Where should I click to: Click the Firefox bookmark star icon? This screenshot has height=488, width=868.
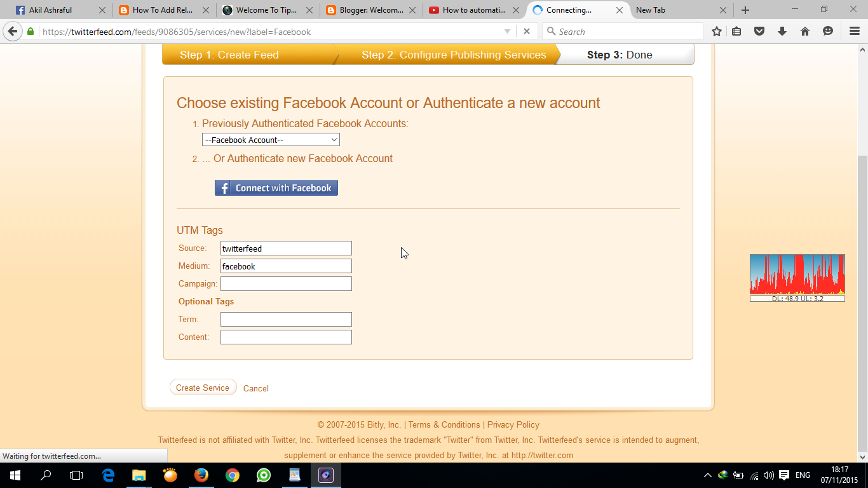tap(717, 31)
